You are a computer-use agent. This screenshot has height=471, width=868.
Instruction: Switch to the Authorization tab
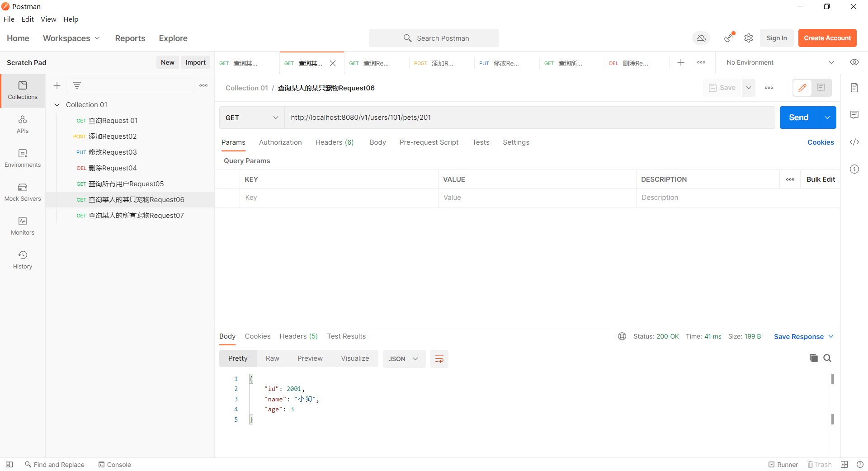tap(280, 142)
